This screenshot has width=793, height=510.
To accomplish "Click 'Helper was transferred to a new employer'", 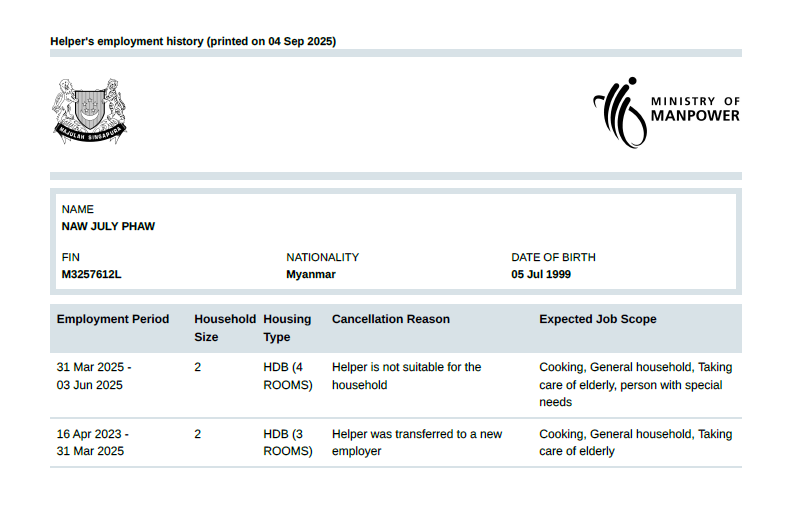I will [416, 443].
